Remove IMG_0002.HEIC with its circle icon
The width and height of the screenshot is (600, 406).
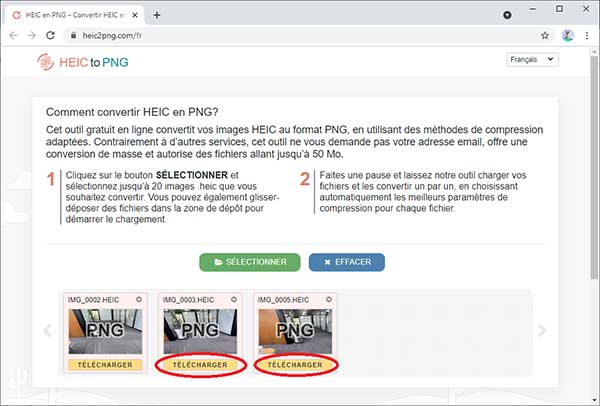click(139, 300)
